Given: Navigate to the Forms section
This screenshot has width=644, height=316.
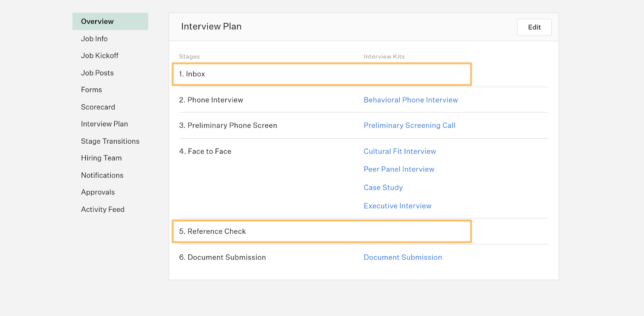Looking at the screenshot, I should click(x=91, y=90).
